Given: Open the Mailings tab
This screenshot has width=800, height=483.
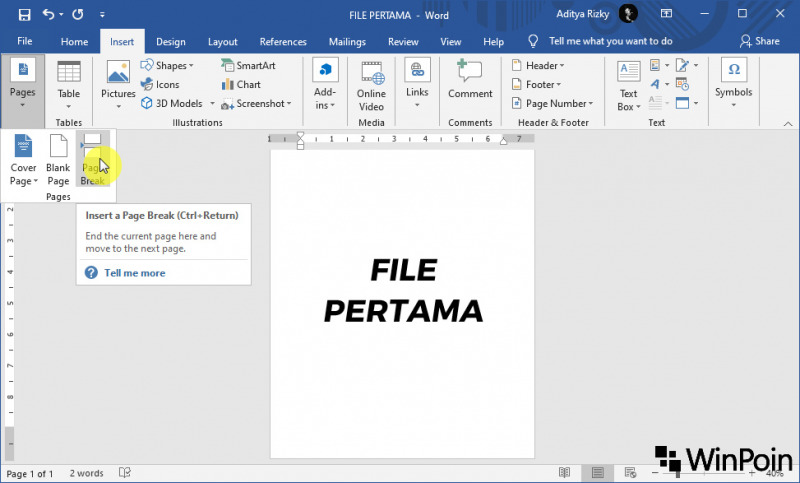Looking at the screenshot, I should click(347, 42).
